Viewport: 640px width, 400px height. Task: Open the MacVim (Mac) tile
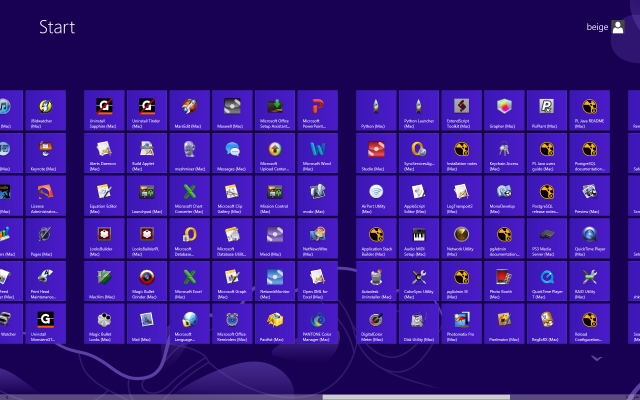[104, 281]
